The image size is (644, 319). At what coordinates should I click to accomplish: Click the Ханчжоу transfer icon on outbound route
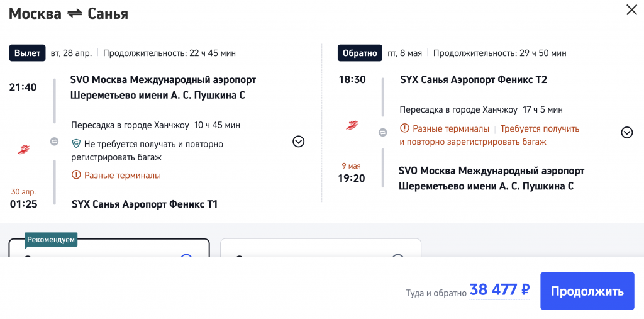55,142
